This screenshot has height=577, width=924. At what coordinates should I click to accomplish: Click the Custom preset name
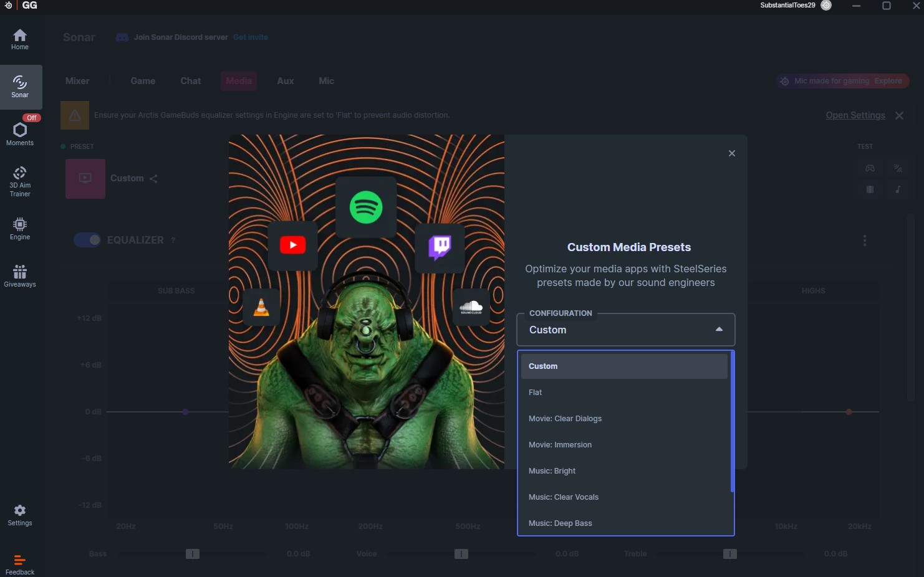[x=127, y=178]
